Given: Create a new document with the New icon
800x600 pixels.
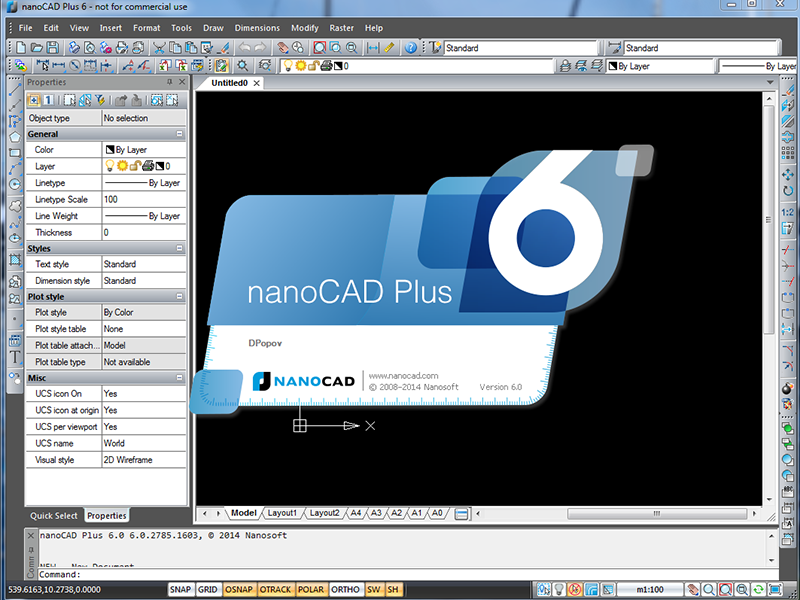Looking at the screenshot, I should point(21,48).
